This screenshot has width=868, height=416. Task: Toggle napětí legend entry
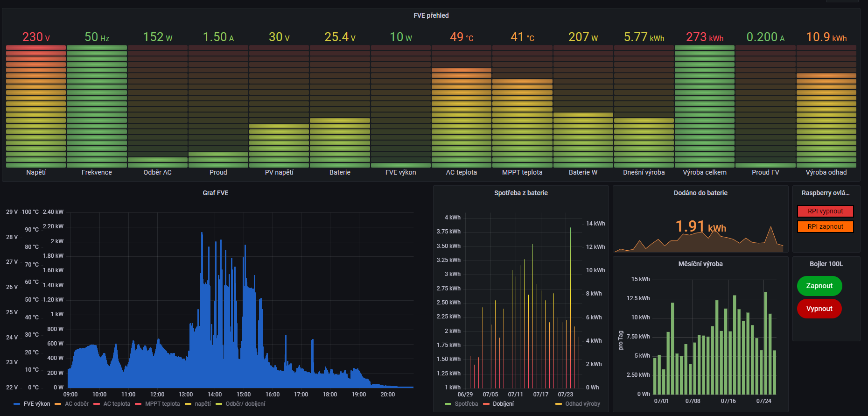203,404
